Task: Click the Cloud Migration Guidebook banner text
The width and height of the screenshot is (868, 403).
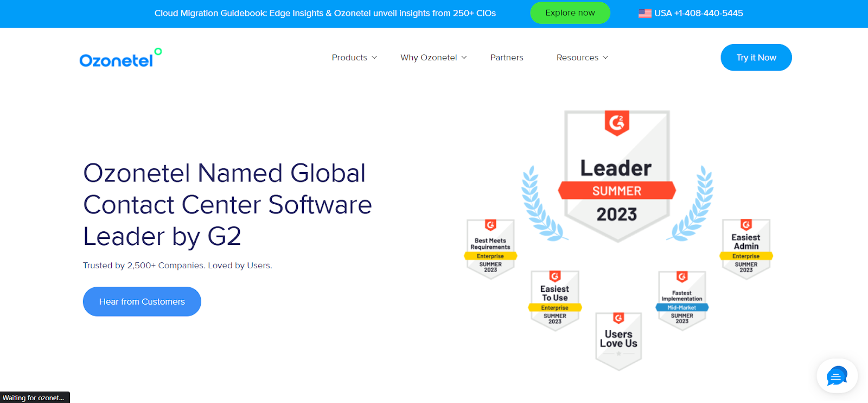Action: [x=325, y=13]
